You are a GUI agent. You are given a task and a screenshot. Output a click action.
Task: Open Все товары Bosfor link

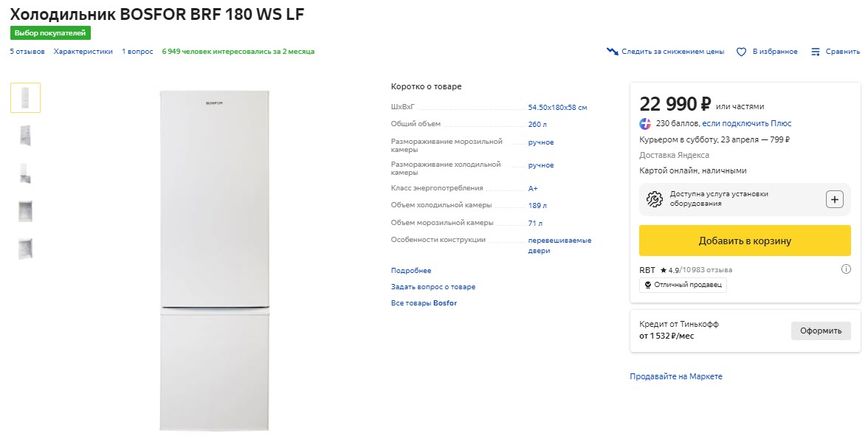click(x=424, y=303)
